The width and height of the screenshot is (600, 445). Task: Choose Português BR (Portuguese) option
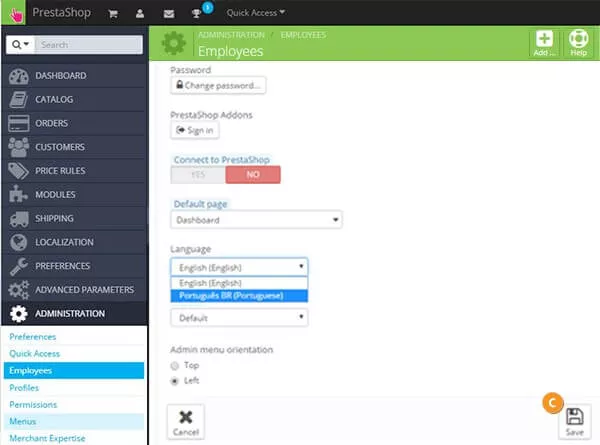point(239,296)
